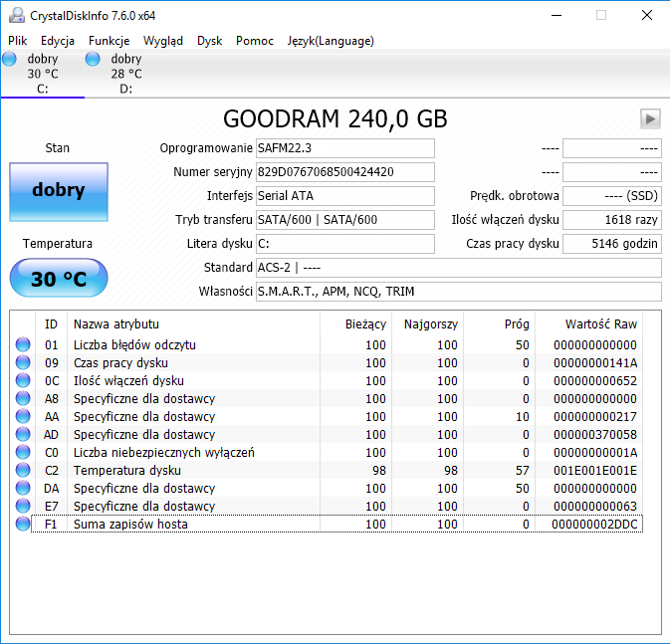670x644 pixels.
Task: Click the Tryb transferu field SATA/600
Action: [345, 220]
